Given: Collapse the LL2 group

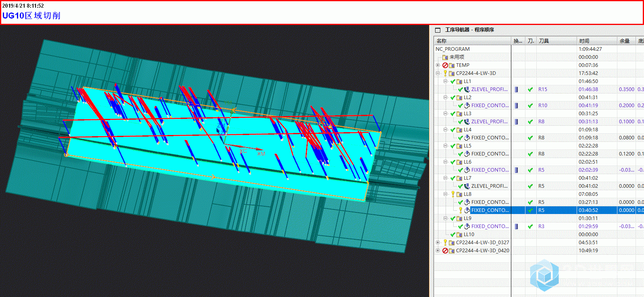Looking at the screenshot, I should click(x=446, y=98).
